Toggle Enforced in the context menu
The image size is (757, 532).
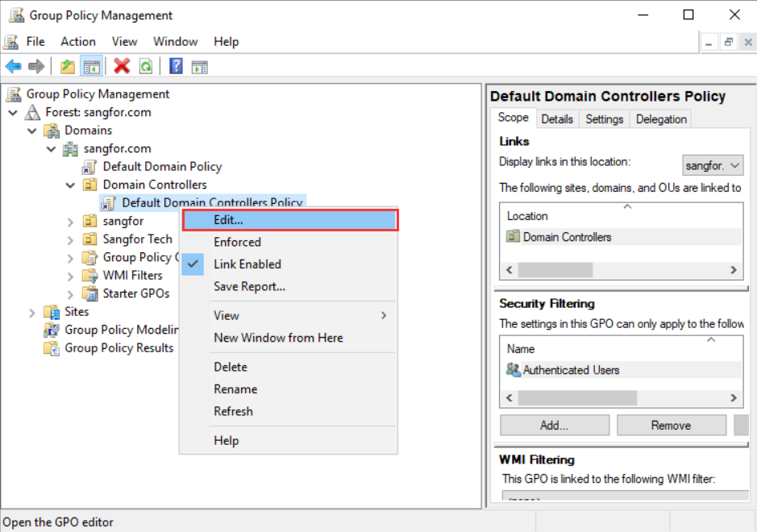pyautogui.click(x=237, y=242)
